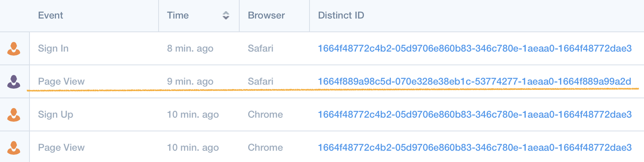The height and width of the screenshot is (162, 644).
Task: Click the Distinct ID column header
Action: coord(341,15)
